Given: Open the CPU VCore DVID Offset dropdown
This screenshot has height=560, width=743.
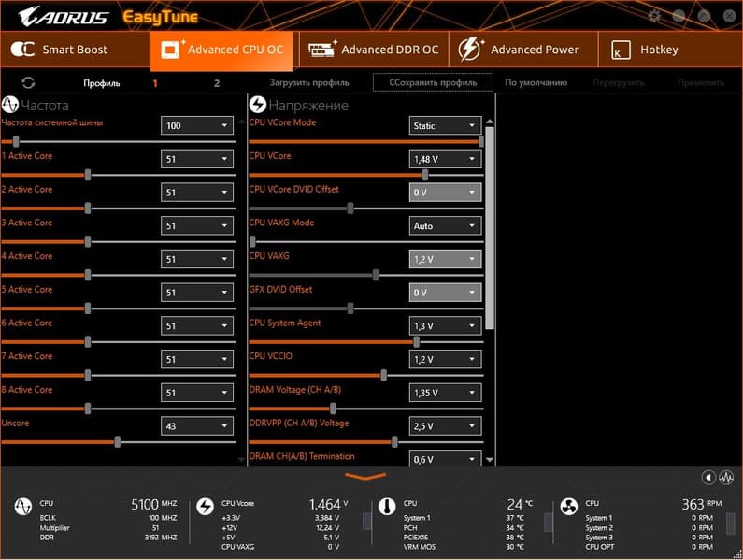Looking at the screenshot, I should coord(445,193).
